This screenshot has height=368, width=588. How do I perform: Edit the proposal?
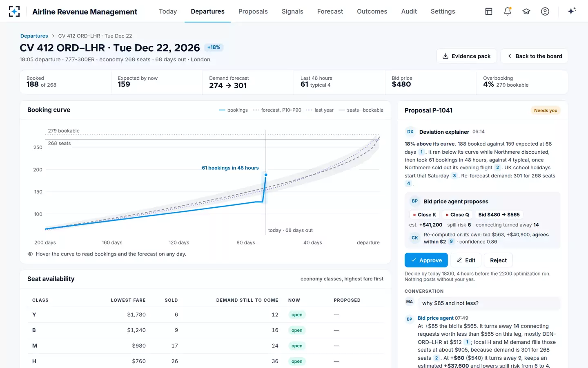pos(466,260)
